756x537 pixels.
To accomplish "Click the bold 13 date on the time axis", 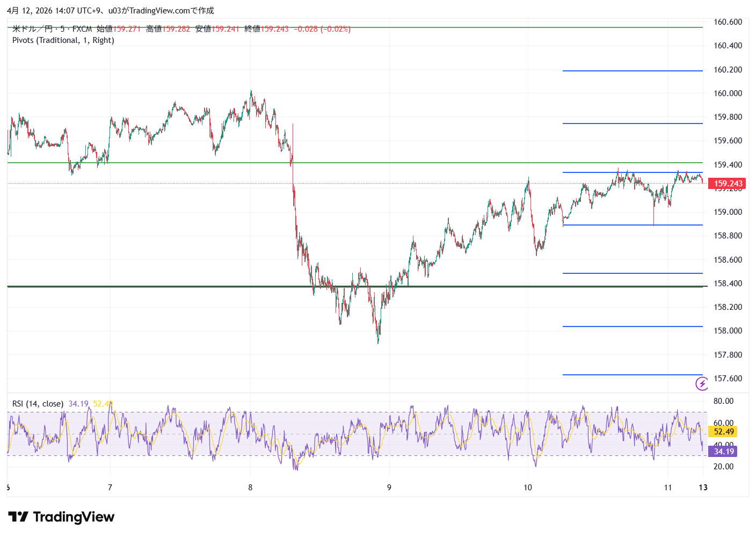I will (703, 488).
